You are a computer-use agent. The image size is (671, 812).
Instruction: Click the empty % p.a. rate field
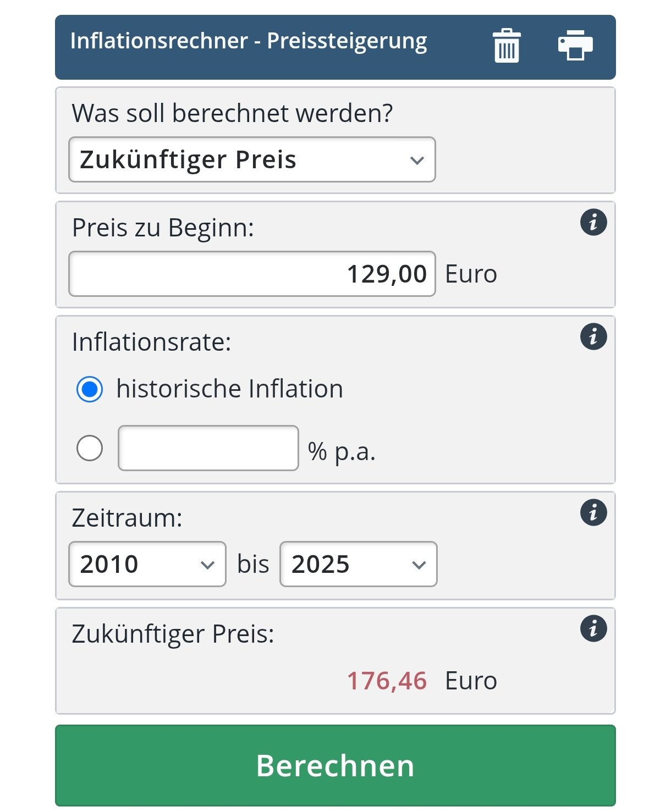coord(208,448)
